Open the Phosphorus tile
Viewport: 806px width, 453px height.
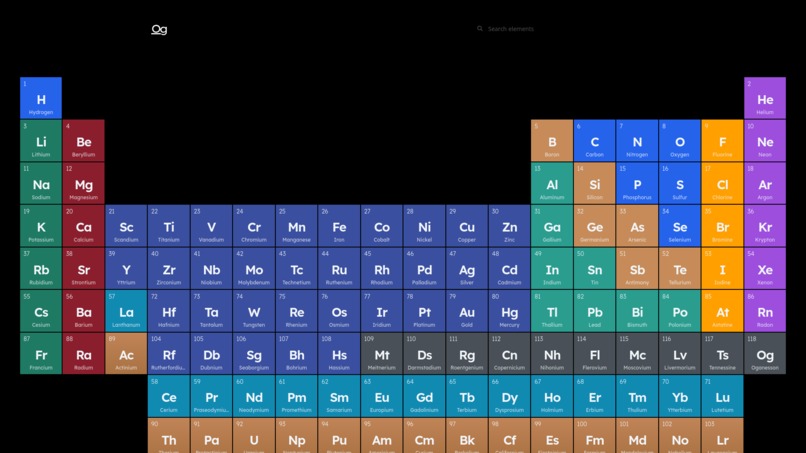[637, 183]
